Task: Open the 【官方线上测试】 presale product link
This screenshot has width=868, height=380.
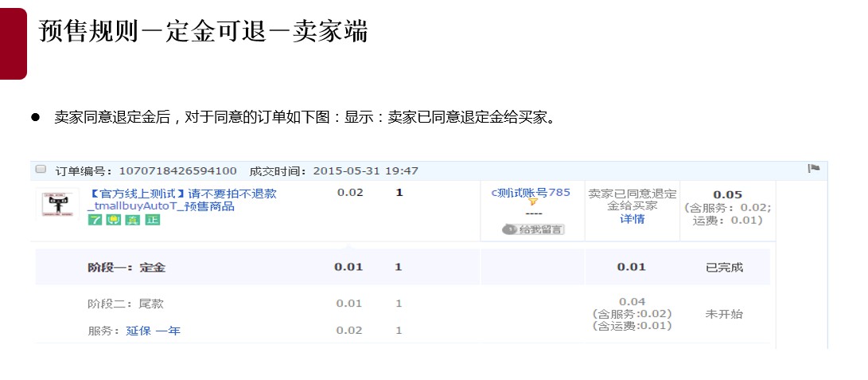Action: (182, 200)
